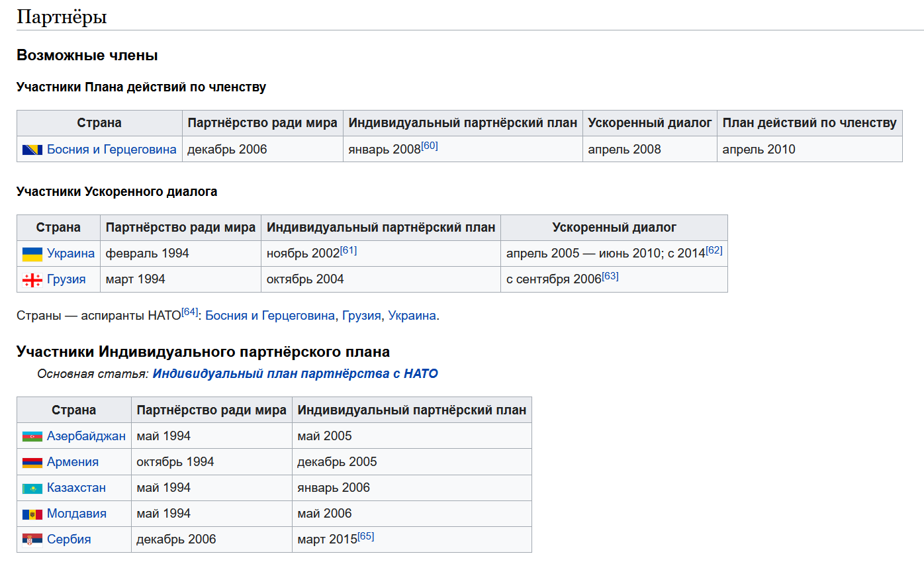
Task: Click Страны — аспиранты НАТО sentence text
Action: coord(99,316)
